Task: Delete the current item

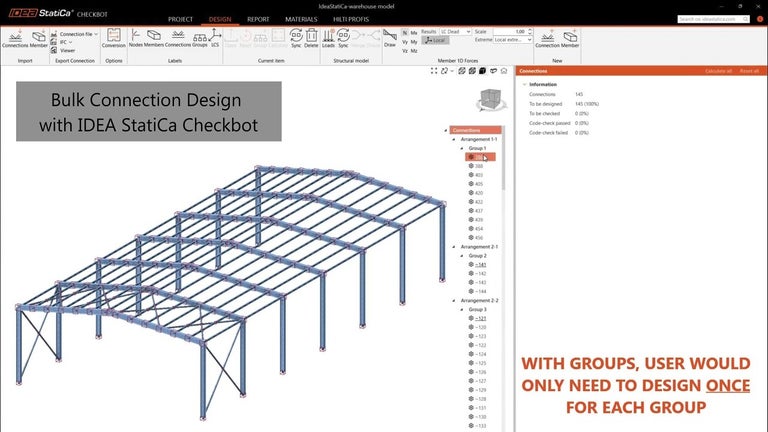Action: click(311, 39)
